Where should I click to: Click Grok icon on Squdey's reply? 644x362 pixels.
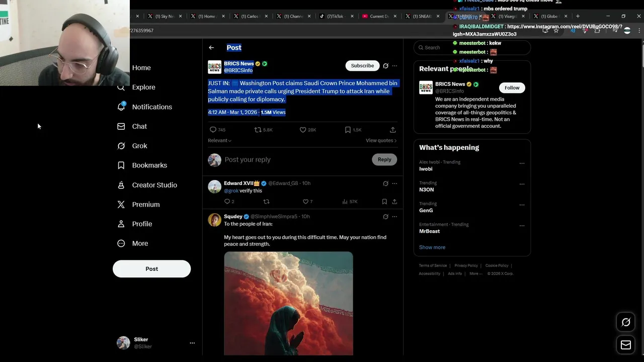point(385,217)
